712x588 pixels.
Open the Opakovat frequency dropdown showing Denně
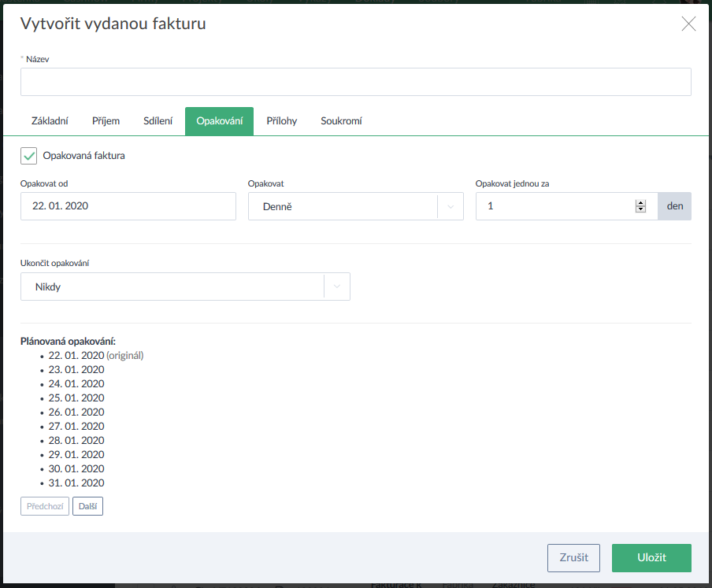coord(343,206)
